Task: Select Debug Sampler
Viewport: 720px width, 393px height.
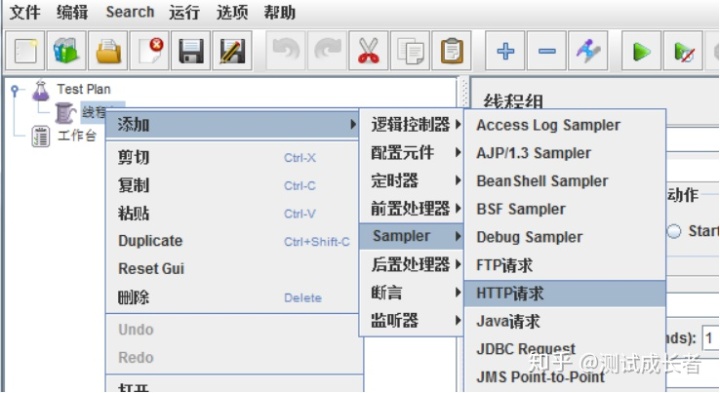Action: (x=565, y=237)
